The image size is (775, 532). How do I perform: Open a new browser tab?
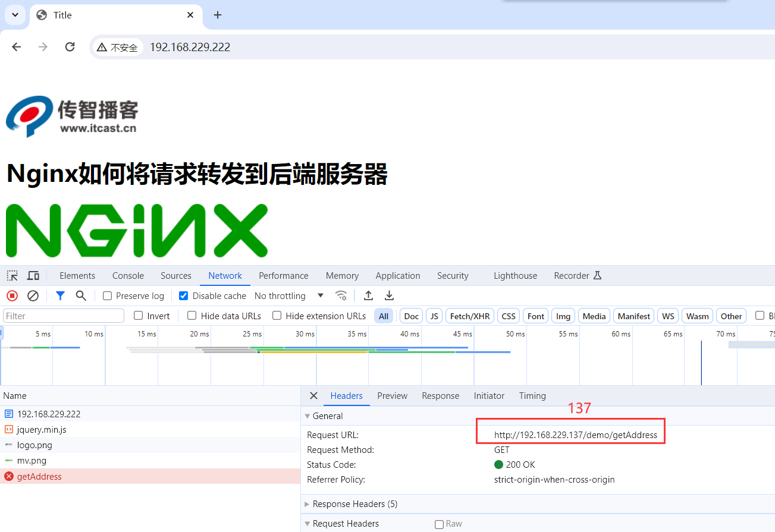[x=218, y=15]
